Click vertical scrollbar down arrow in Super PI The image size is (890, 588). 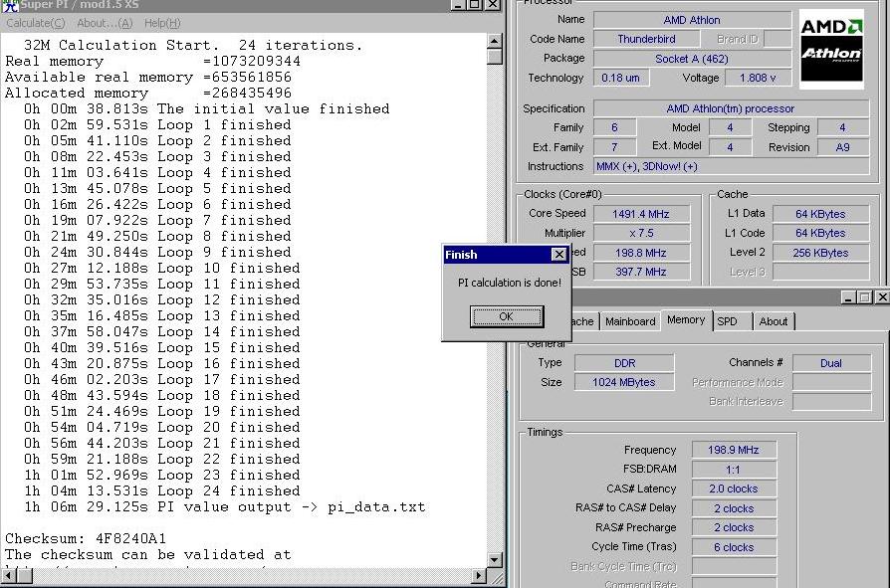pyautogui.click(x=495, y=560)
